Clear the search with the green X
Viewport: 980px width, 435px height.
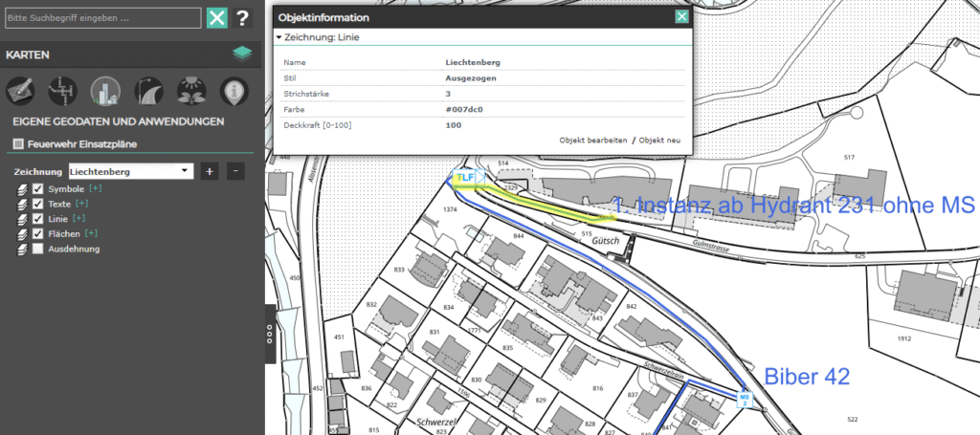pyautogui.click(x=217, y=17)
